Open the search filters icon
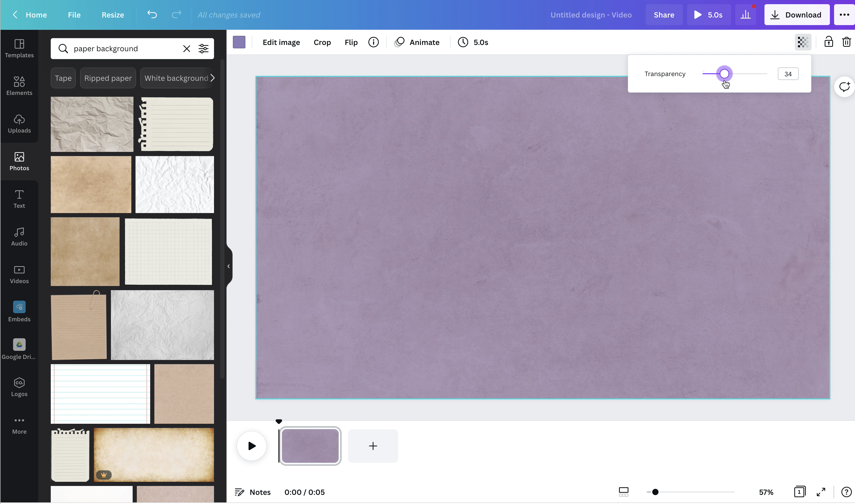The height and width of the screenshot is (504, 855). [204, 49]
